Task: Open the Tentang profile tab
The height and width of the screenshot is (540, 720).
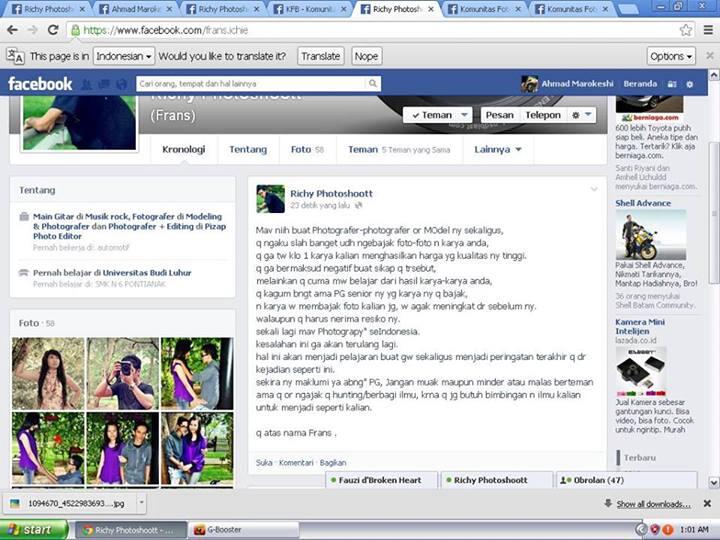Action: point(248,150)
